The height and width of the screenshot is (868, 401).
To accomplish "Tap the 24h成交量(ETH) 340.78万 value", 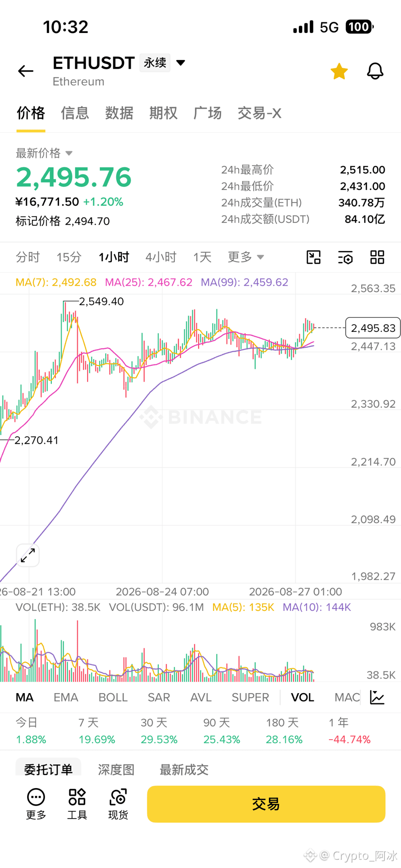I will coord(362,203).
